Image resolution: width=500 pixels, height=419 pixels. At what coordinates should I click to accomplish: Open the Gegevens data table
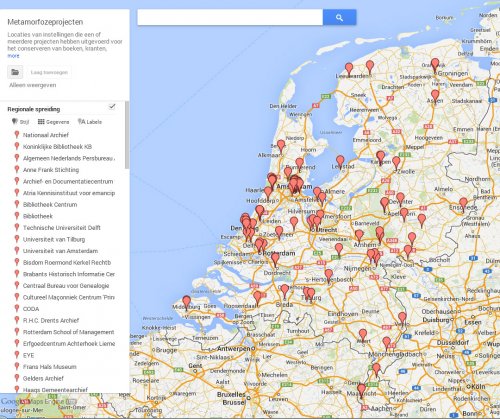coord(53,122)
